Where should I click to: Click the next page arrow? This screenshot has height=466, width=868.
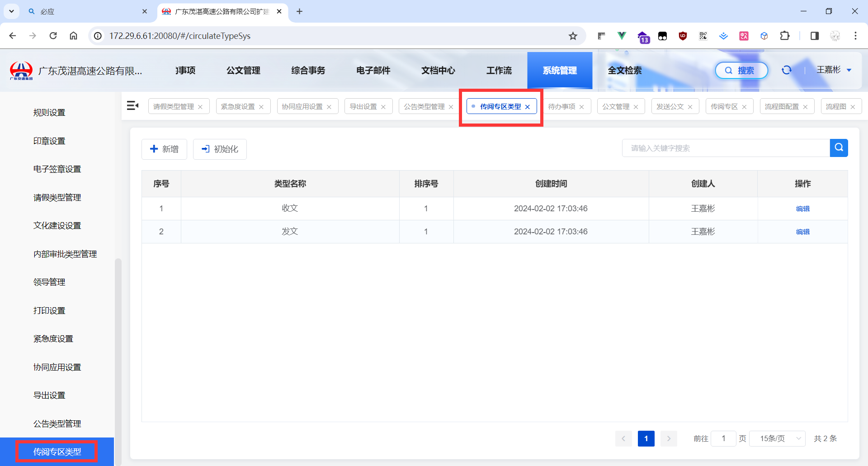pyautogui.click(x=669, y=438)
